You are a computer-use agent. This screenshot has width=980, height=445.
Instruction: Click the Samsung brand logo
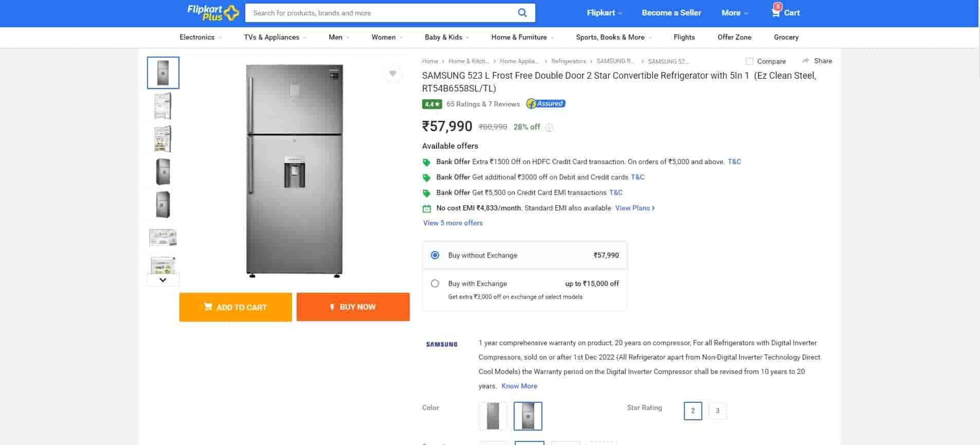442,344
